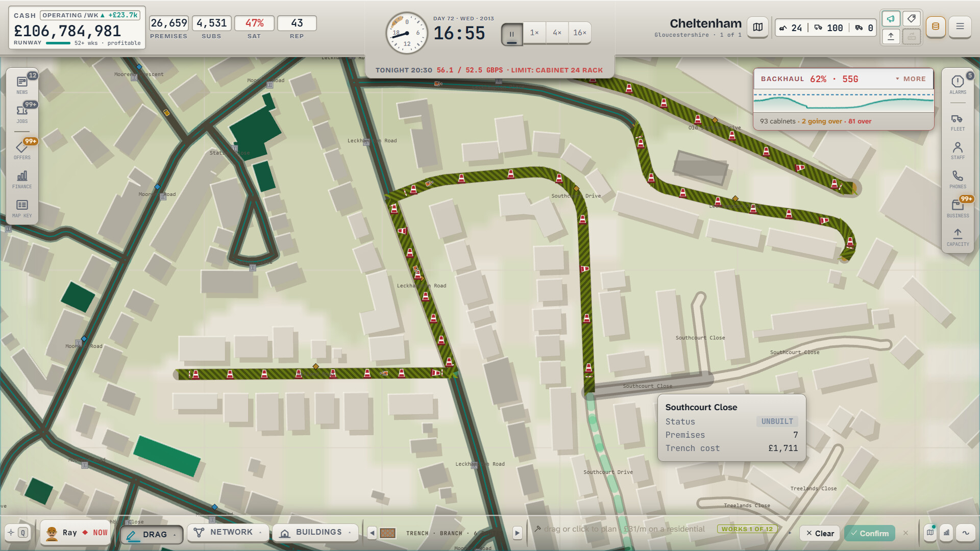
Task: Toggle the map overlay button in the bottom right
Action: 930,533
